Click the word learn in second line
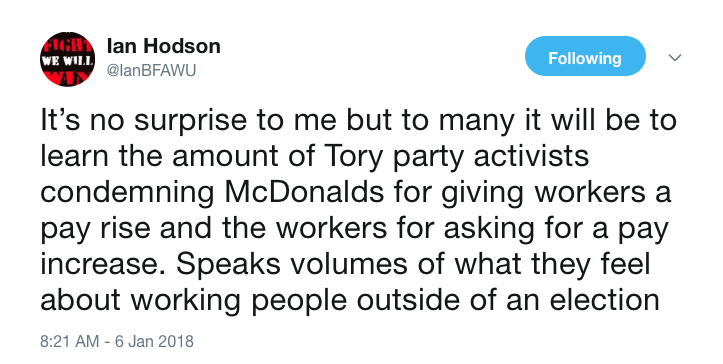This screenshot has width=723, height=364. pyautogui.click(x=75, y=155)
